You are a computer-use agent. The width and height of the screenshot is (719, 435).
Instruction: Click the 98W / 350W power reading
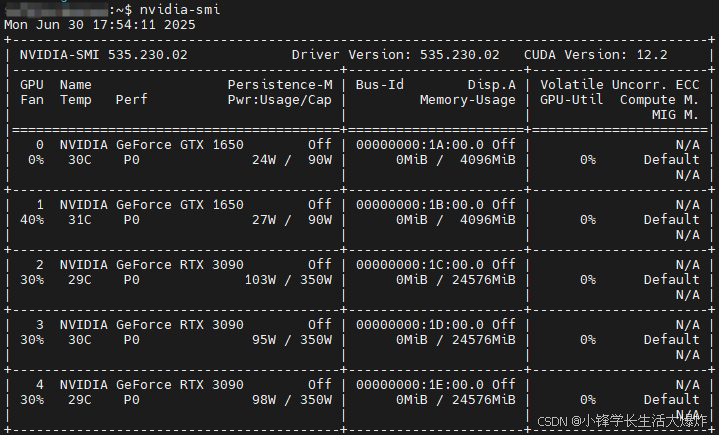click(292, 400)
